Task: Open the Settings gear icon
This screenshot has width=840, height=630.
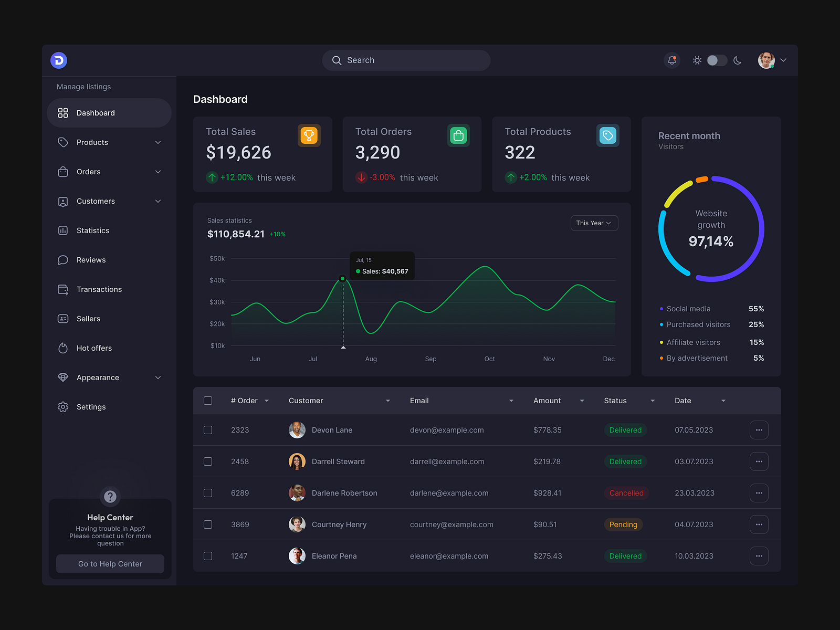Action: 63,407
